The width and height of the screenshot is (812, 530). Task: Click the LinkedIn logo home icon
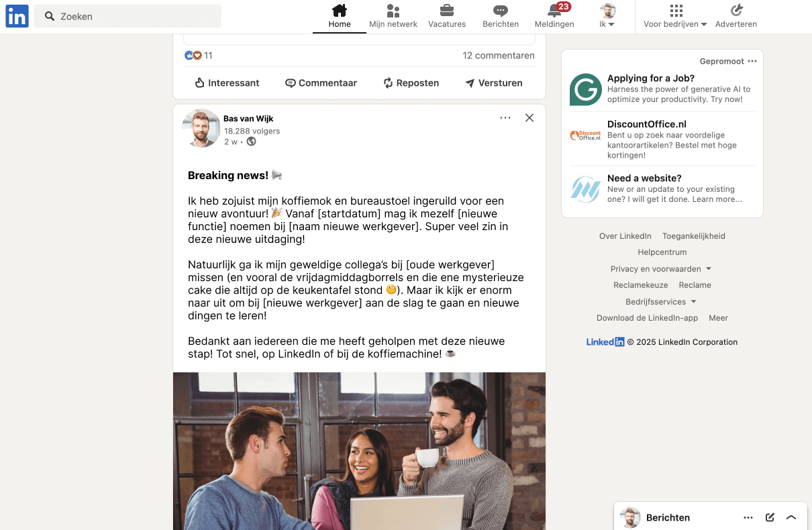(17, 16)
